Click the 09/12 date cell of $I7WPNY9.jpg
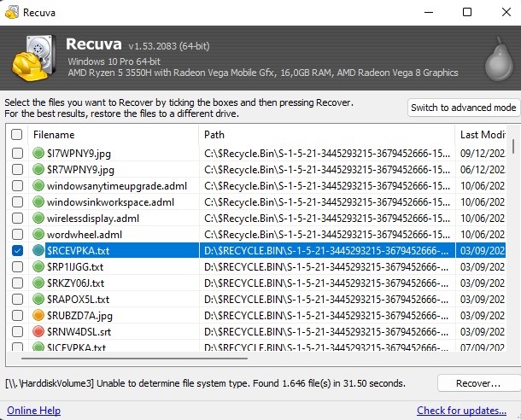This screenshot has width=521, height=420. point(481,154)
